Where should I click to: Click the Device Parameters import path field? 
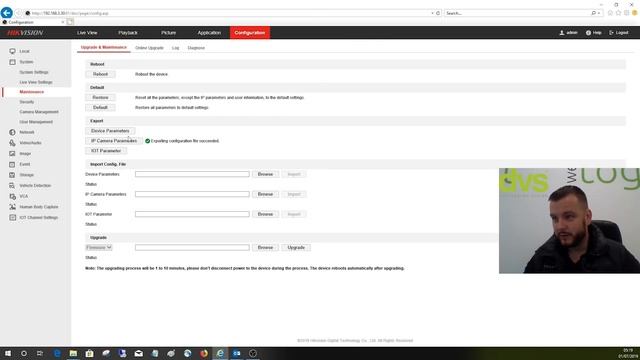192,174
